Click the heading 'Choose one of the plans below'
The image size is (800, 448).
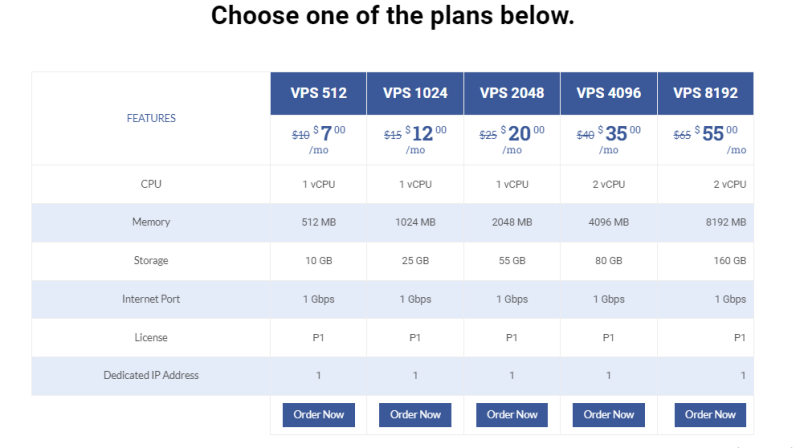coord(392,17)
